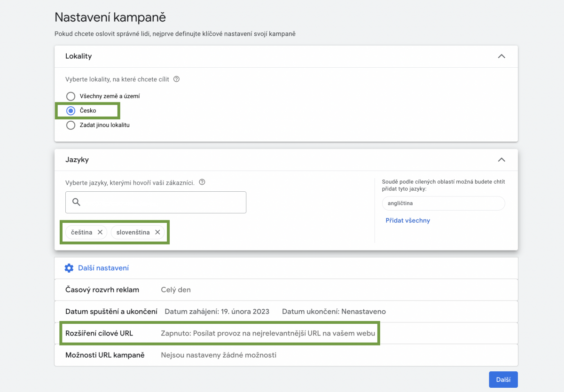The width and height of the screenshot is (564, 392).
Task: Click Přidat všechny link
Action: pyautogui.click(x=407, y=220)
